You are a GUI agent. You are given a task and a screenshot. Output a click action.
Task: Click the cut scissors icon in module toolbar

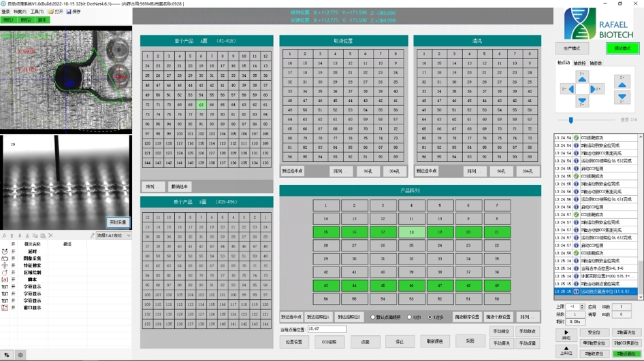coord(27,236)
